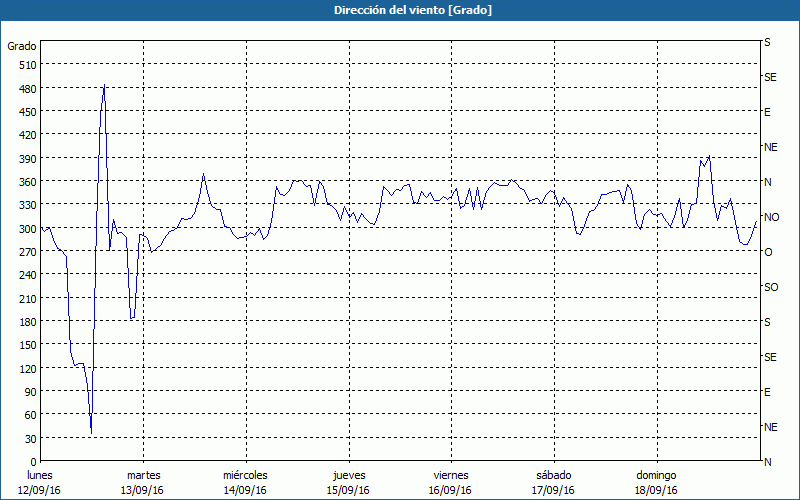Select the 'viernes' day label
Viewport: 800px width, 500px height.
[451, 475]
